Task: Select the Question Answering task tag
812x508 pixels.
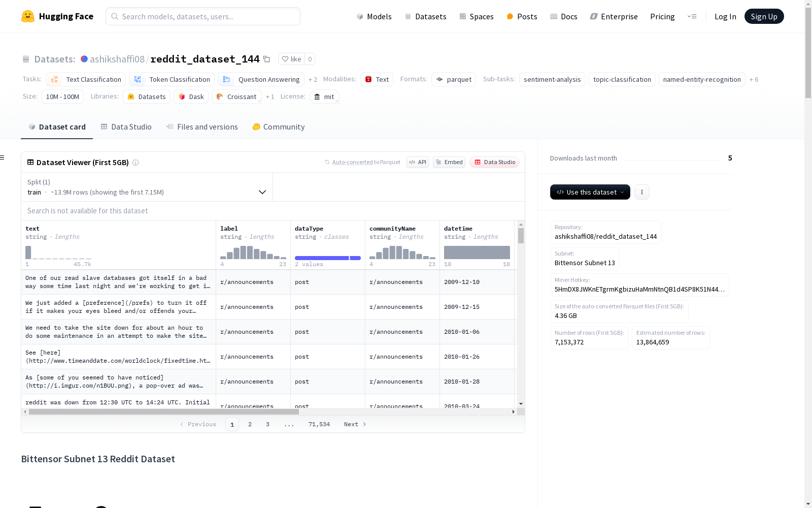Action: pyautogui.click(x=261, y=79)
